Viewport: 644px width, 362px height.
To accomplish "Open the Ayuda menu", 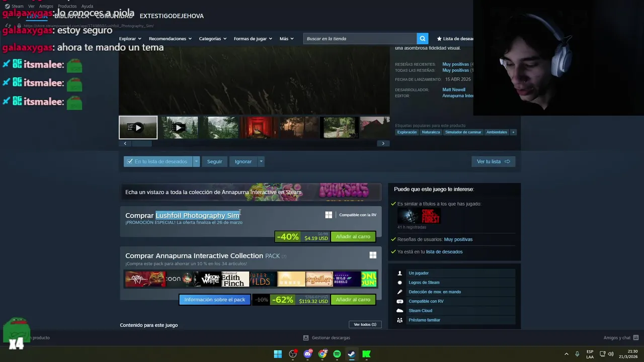I will 87,6.
